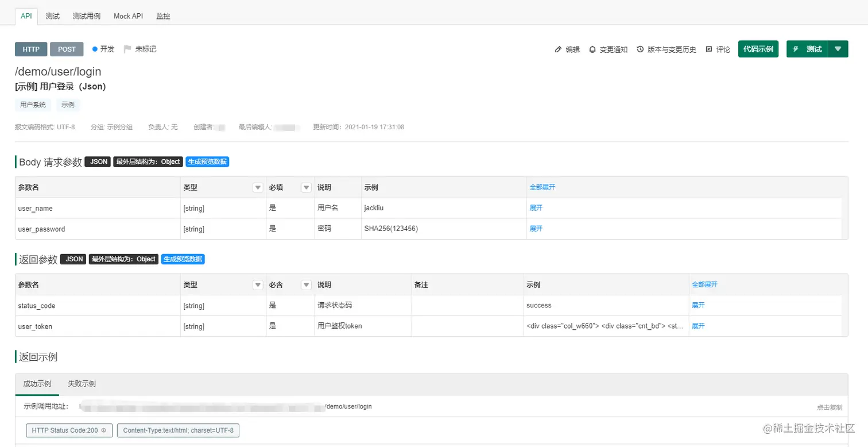This screenshot has width=868, height=447.
Task: Click the Content-Type:text/html; charset=UTF-8 badge
Action: [x=178, y=430]
